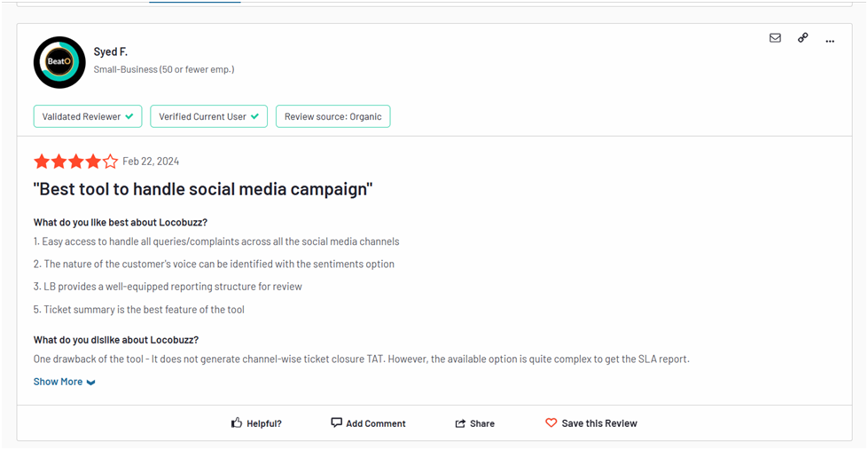Click the envelope email icon
Image resolution: width=868 pixels, height=450 pixels.
[775, 37]
